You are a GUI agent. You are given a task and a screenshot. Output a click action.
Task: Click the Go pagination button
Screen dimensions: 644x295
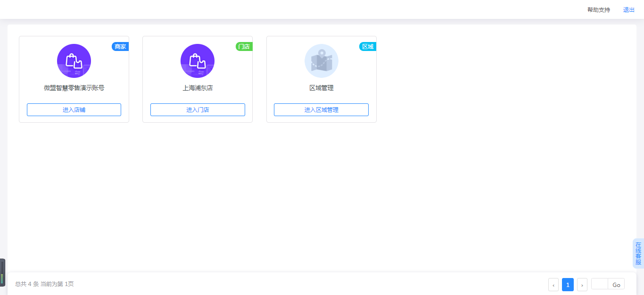[x=616, y=284]
